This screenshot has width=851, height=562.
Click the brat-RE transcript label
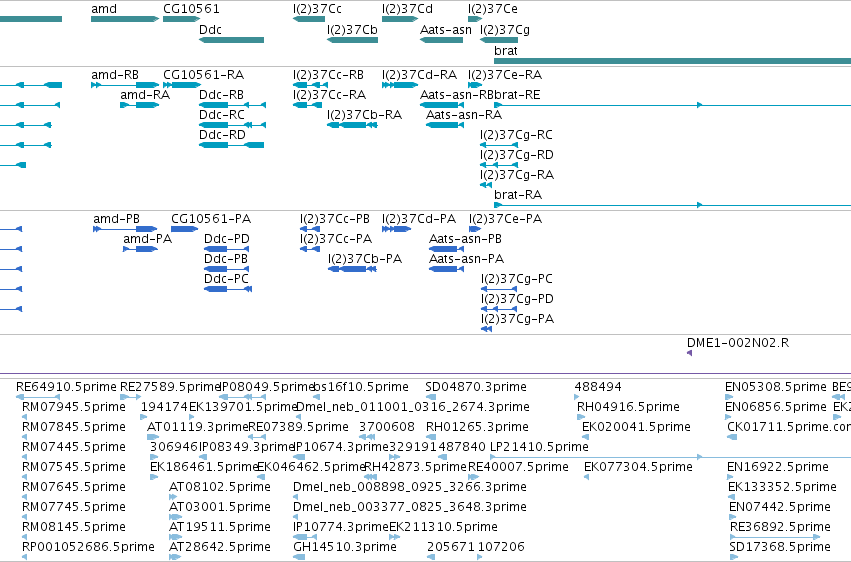click(x=517, y=95)
